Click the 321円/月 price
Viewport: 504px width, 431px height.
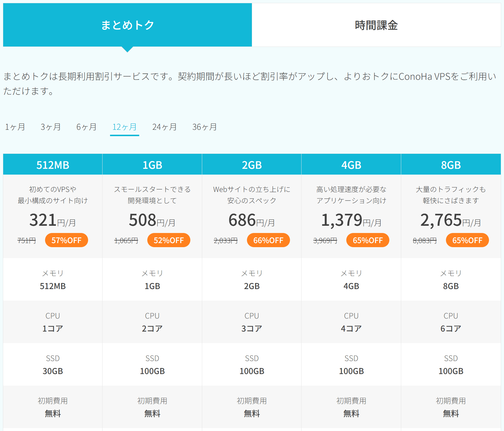coord(53,220)
